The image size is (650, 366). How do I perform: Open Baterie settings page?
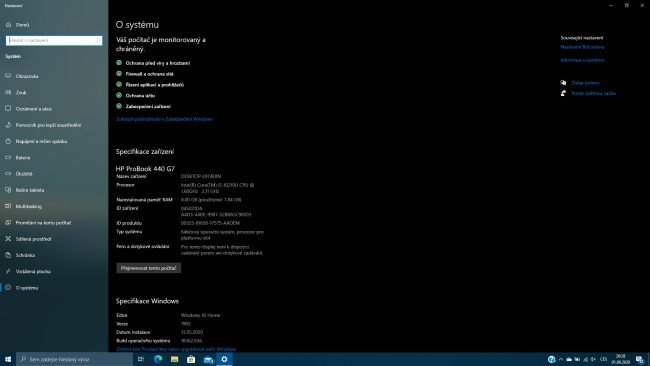coord(18,158)
